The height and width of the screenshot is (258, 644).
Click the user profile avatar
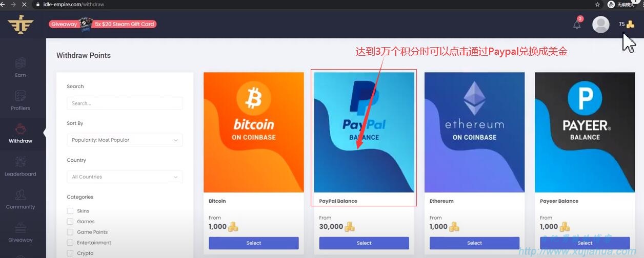(600, 24)
